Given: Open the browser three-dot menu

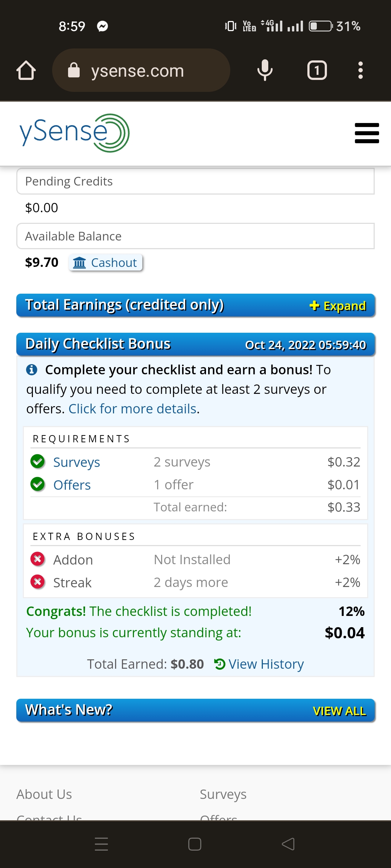Looking at the screenshot, I should pyautogui.click(x=360, y=70).
